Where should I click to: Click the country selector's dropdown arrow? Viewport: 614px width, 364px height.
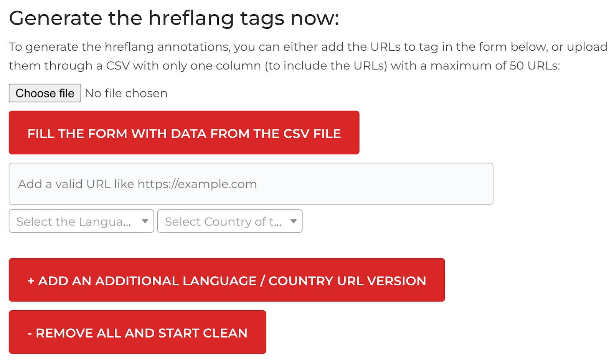pyautogui.click(x=293, y=221)
